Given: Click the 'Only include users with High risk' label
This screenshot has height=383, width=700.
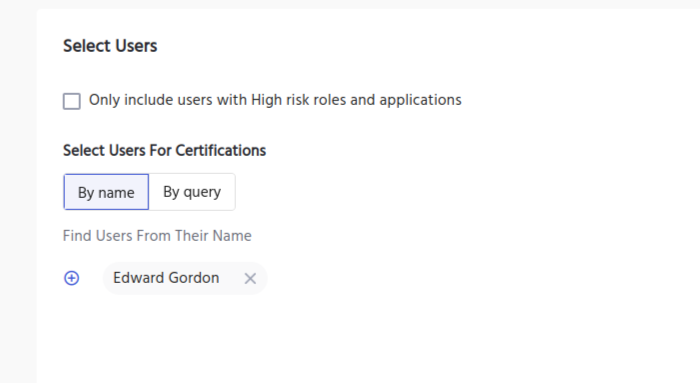Looking at the screenshot, I should [x=275, y=100].
